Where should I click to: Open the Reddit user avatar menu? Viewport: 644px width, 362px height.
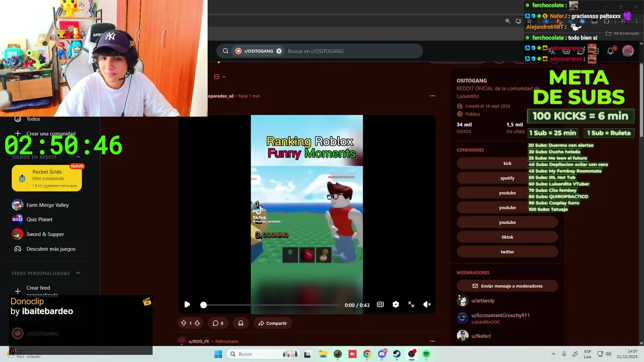pos(628,51)
